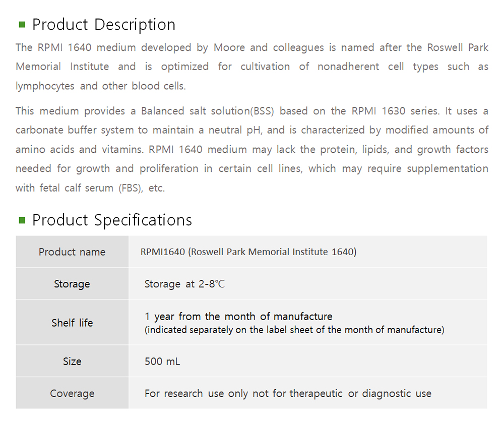Click the 'with fetal calf serum (FBS), etc.' line
This screenshot has height=428, width=504.
pos(90,188)
